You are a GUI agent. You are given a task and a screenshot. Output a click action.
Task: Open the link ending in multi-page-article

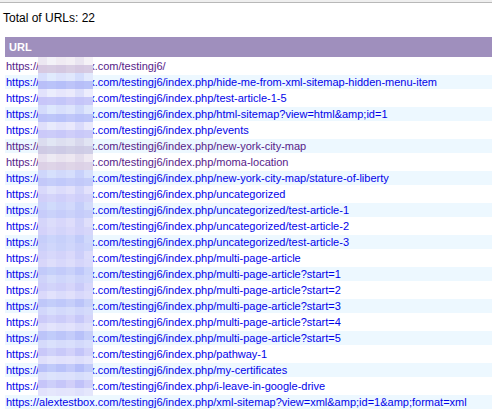pos(153,258)
